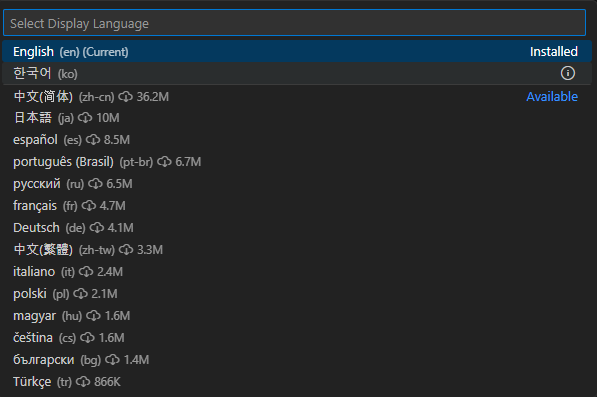Viewport: 597px width, 397px height.
Task: Click the 866K download count
Action: (107, 382)
